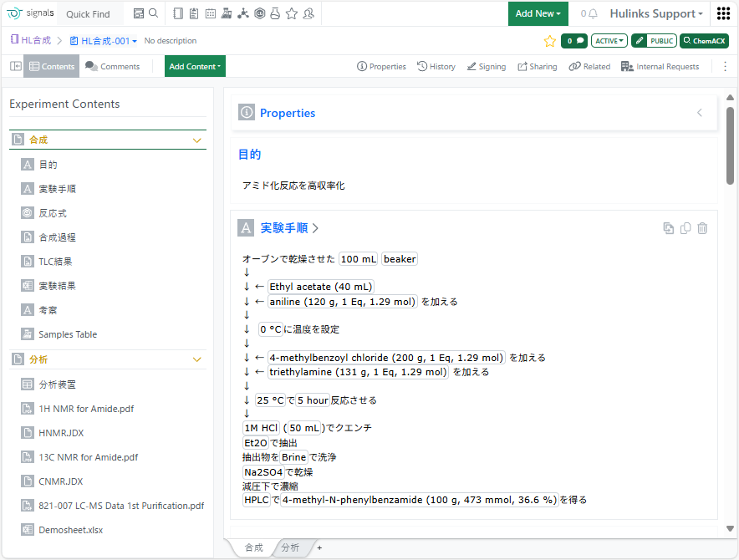This screenshot has width=739, height=560.
Task: Click the notifications bell icon
Action: click(593, 13)
